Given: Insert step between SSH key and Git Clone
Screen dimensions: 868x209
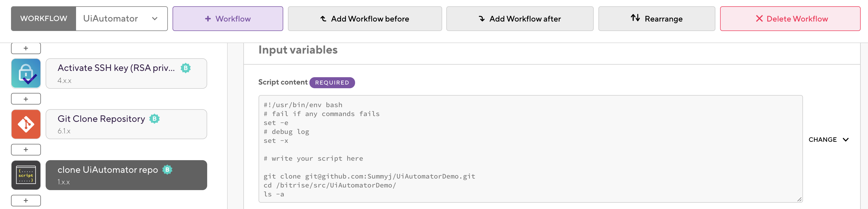Looking at the screenshot, I should 26,99.
